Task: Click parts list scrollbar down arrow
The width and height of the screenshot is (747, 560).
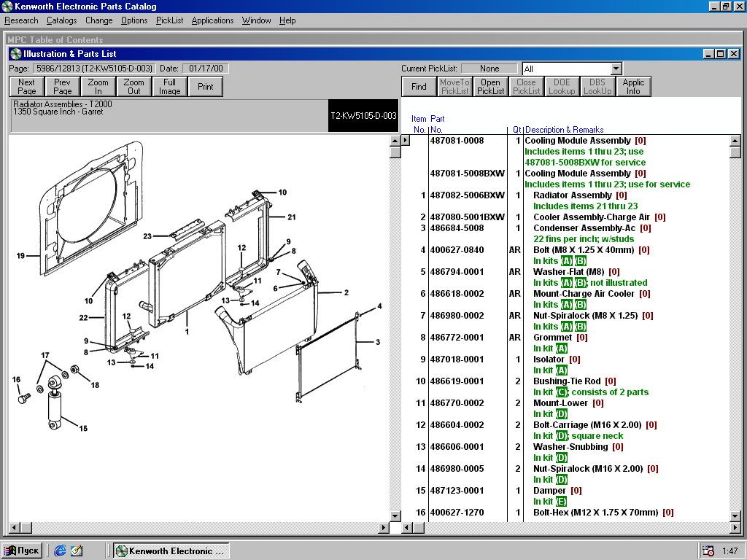Action: tap(735, 516)
